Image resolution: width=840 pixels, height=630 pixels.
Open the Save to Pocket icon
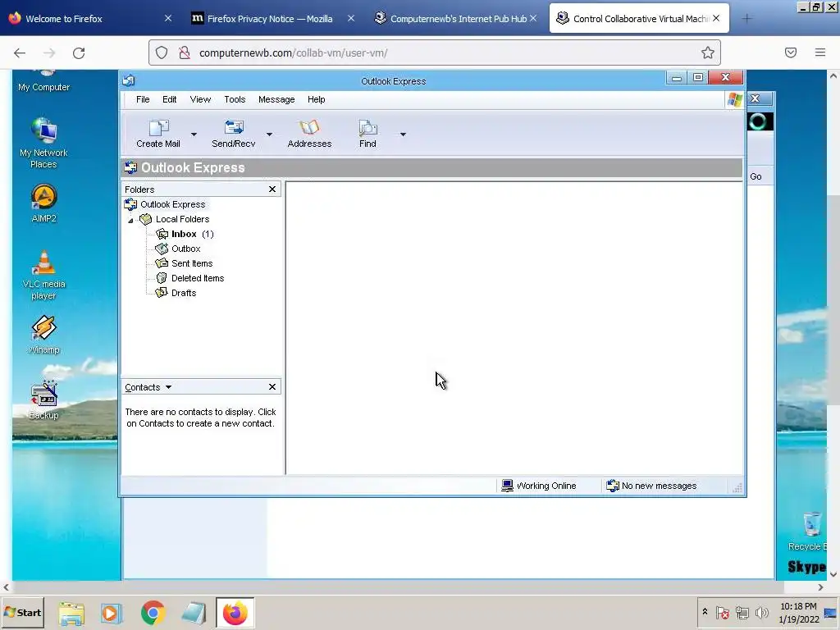791,52
